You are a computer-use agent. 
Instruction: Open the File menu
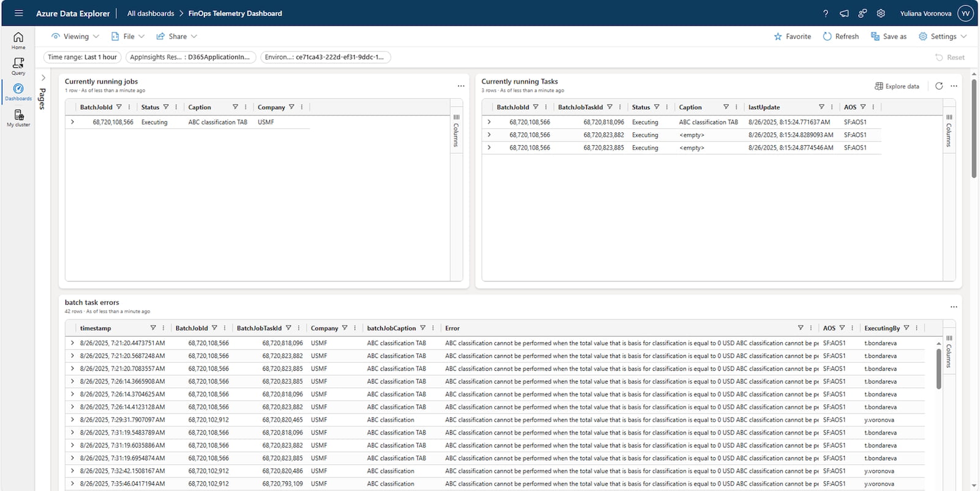128,36
